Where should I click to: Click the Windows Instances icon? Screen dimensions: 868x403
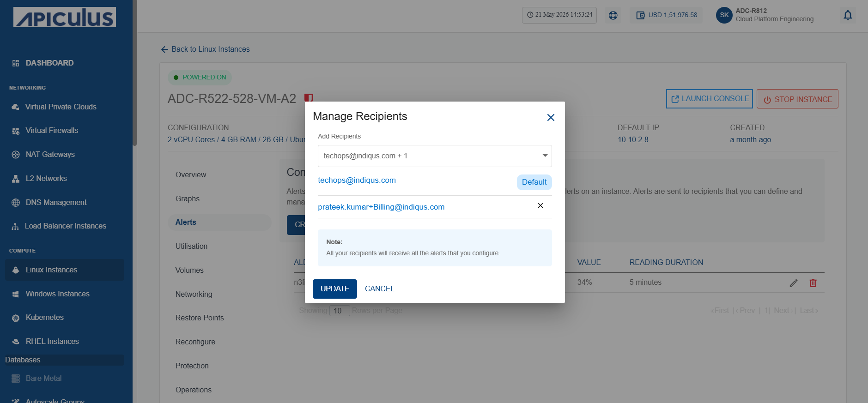coord(16,294)
